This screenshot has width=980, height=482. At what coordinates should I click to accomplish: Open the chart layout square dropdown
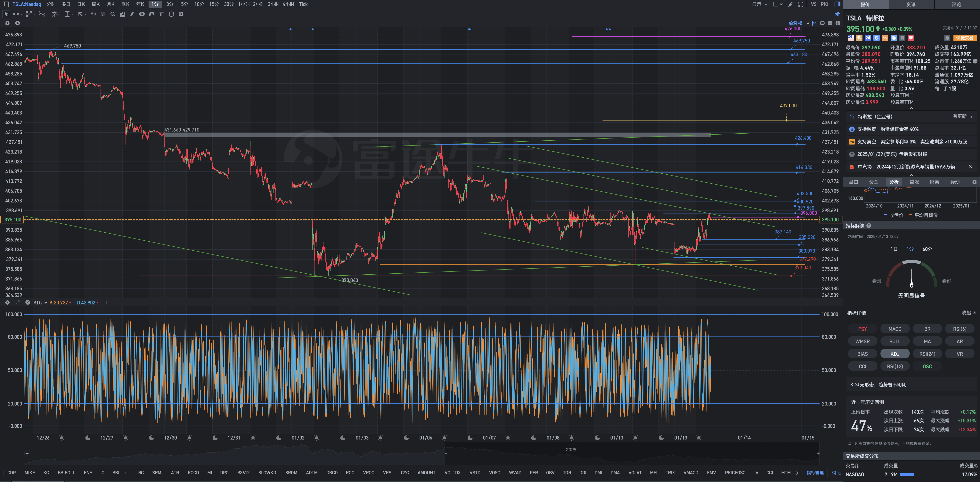[x=778, y=4]
